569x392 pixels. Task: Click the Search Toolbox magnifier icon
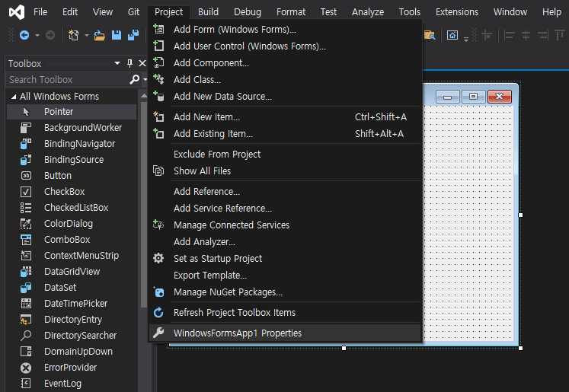pos(134,79)
